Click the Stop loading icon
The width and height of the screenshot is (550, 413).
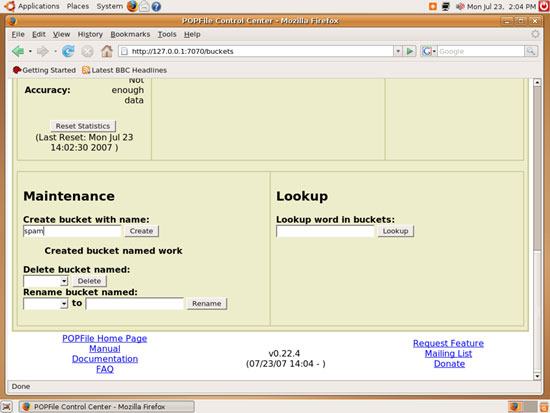[87, 52]
